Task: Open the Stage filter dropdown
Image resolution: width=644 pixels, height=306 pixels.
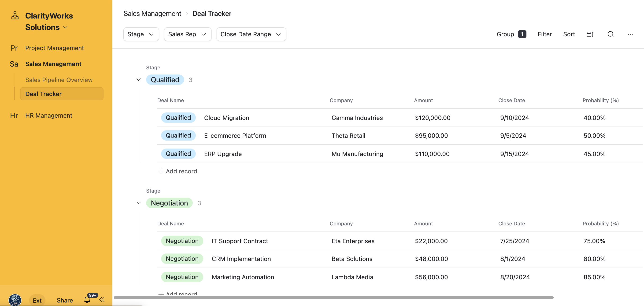Action: (141, 34)
